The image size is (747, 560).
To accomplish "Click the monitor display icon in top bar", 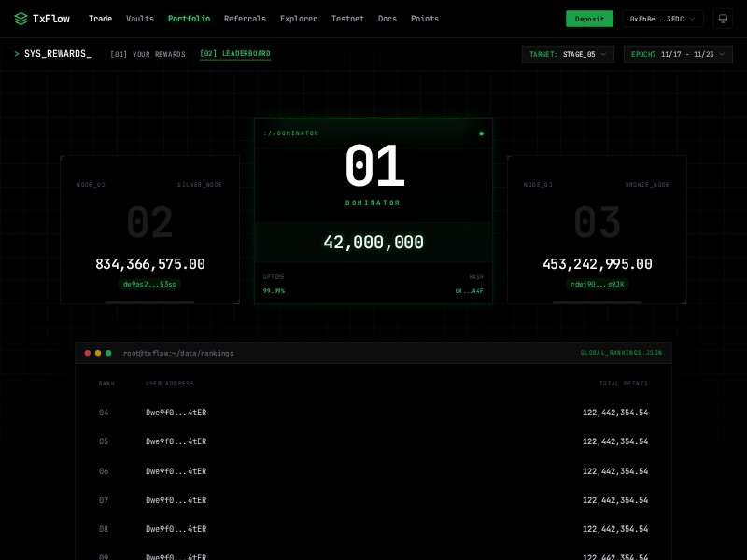I will tap(724, 18).
